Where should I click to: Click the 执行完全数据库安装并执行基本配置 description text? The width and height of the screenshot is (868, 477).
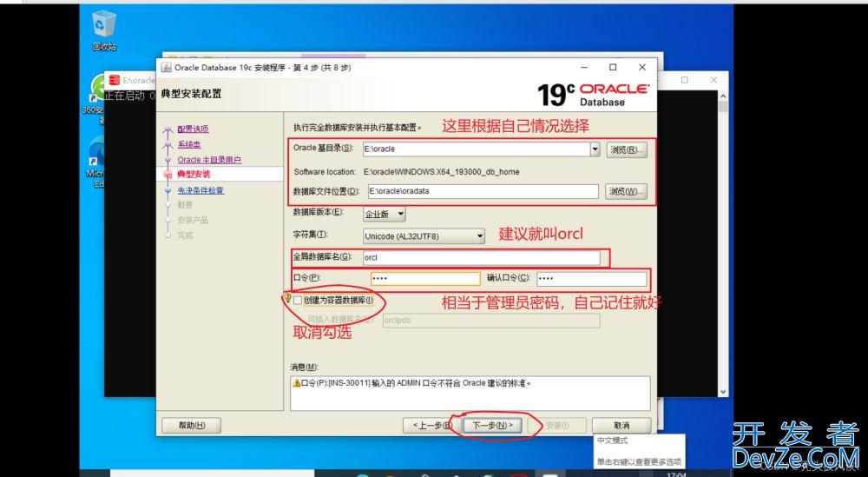point(357,128)
